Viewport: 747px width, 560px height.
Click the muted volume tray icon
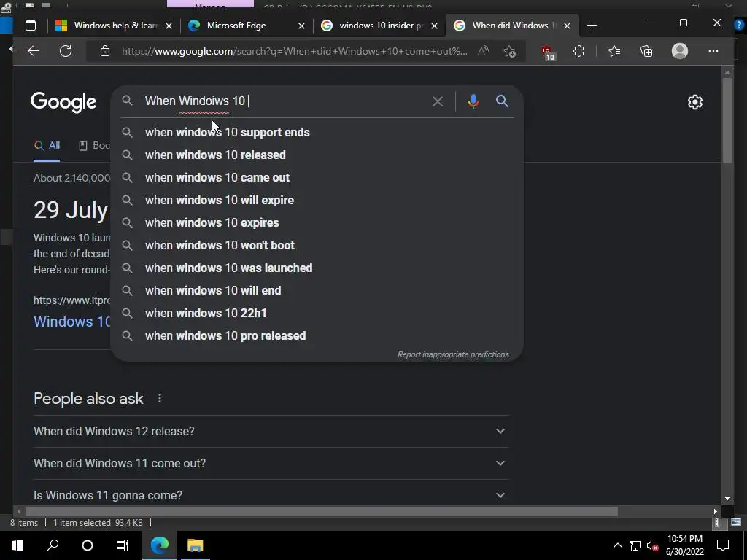click(653, 545)
